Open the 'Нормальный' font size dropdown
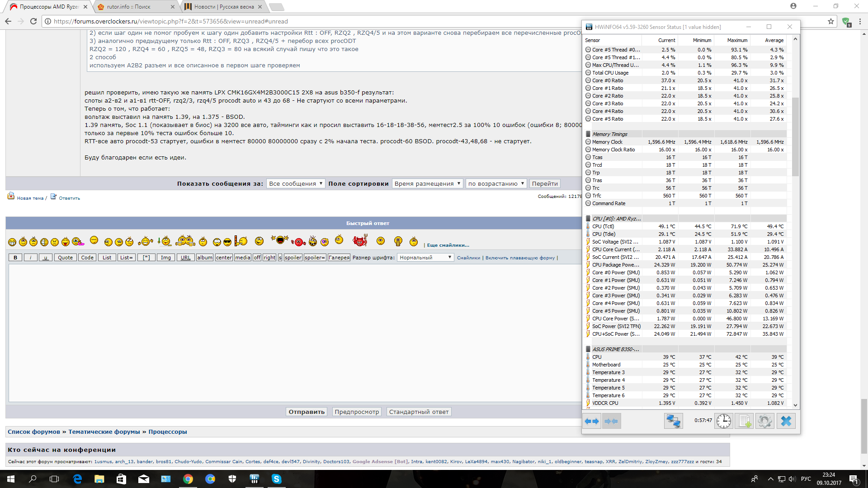The width and height of the screenshot is (868, 488). [x=425, y=258]
